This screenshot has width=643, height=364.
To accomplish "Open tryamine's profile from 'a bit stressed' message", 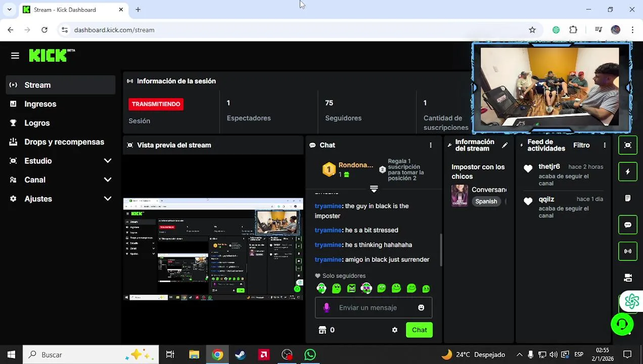I will (328, 230).
